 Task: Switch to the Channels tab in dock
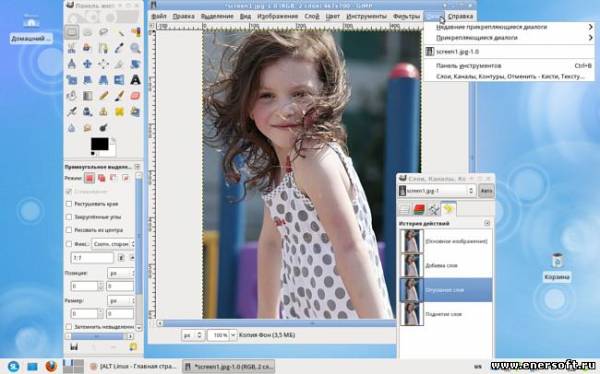point(419,209)
